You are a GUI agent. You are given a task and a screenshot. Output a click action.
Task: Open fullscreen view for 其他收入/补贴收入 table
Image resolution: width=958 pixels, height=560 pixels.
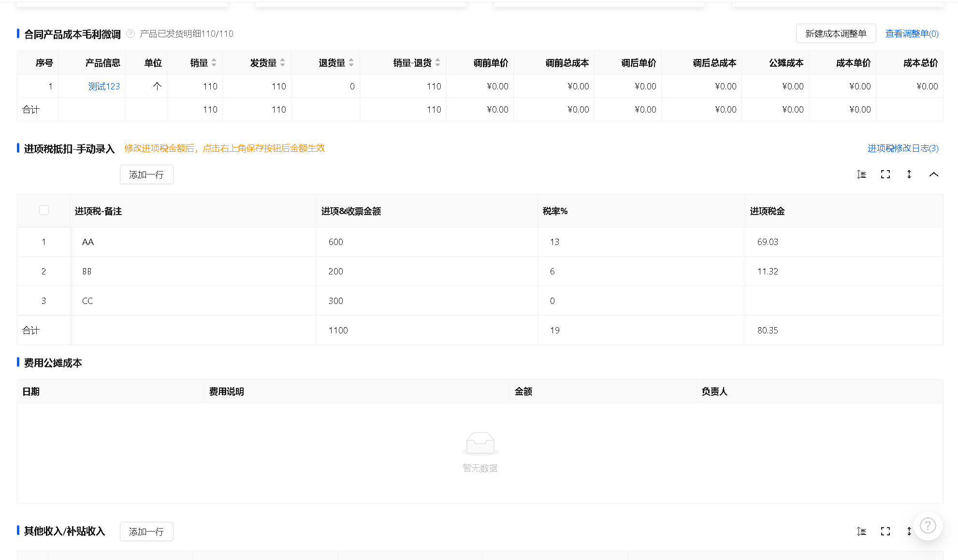click(885, 531)
